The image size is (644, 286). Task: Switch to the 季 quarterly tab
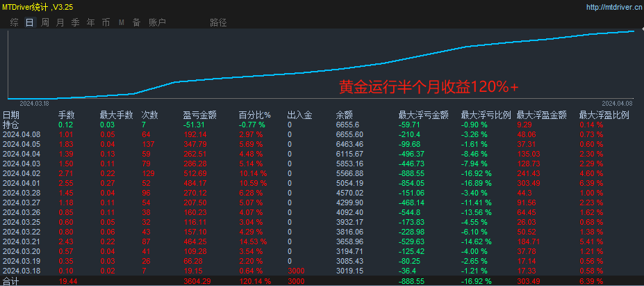pos(76,23)
